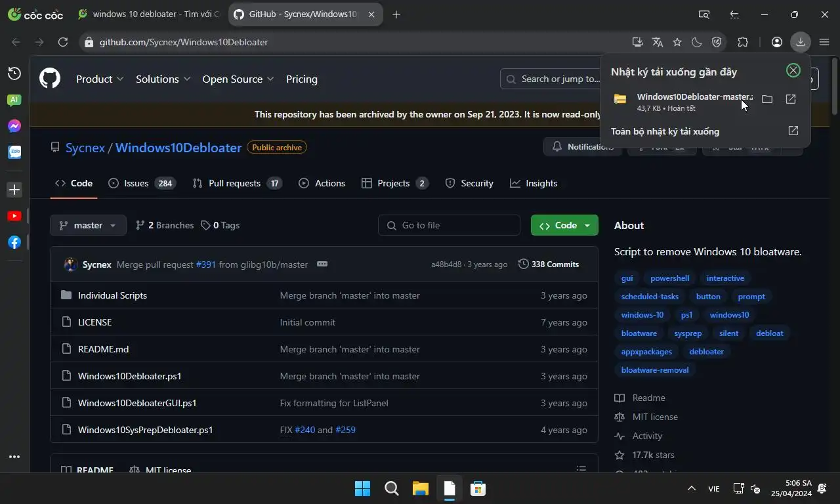Viewport: 840px width, 504px height.
Task: View the 338 Commits history
Action: click(549, 264)
